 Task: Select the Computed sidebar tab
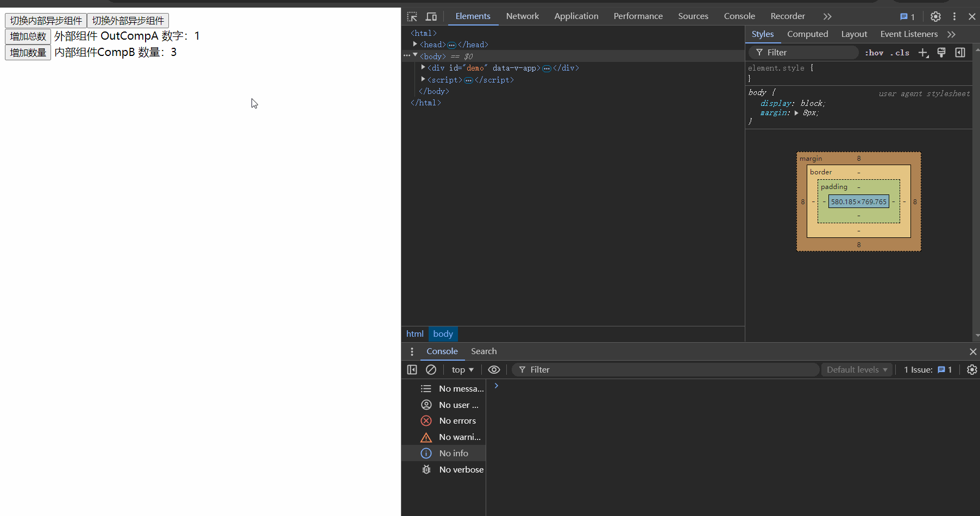(x=808, y=34)
